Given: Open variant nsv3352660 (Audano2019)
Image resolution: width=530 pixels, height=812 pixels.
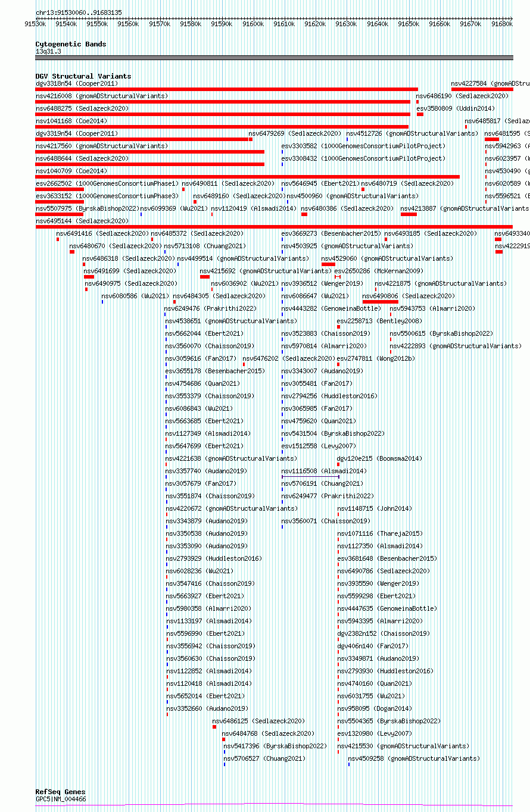Looking at the screenshot, I should click(206, 708).
